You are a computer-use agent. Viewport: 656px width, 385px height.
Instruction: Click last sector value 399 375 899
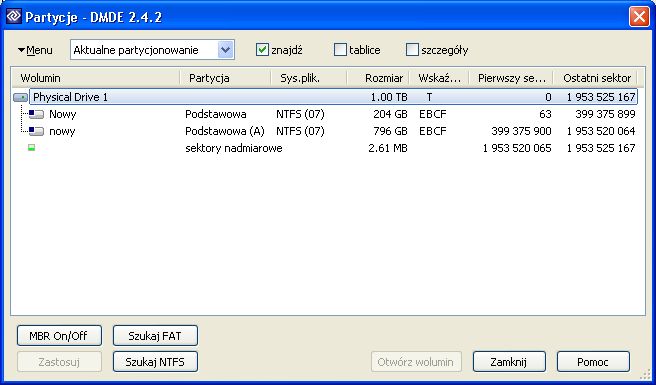pos(605,114)
